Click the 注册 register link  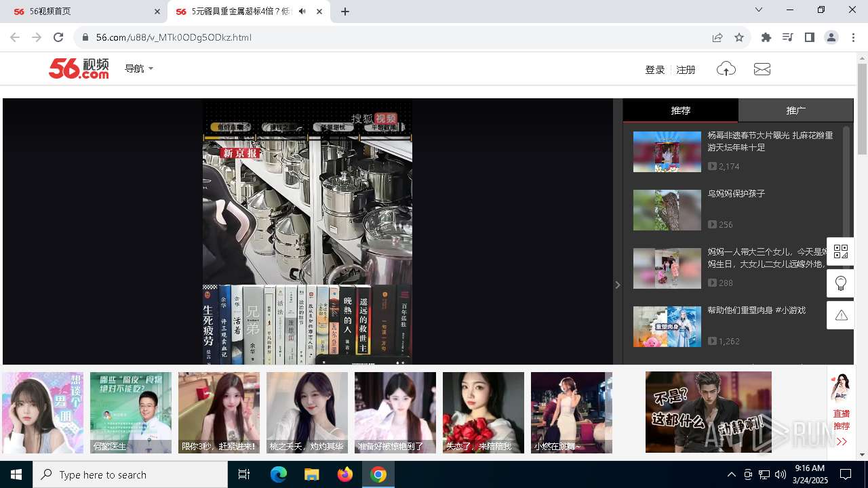(x=686, y=69)
